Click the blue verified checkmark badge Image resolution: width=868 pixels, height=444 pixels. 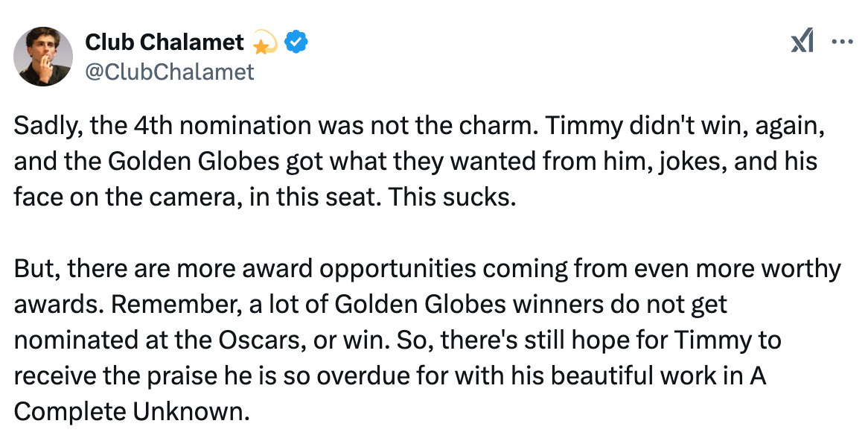296,42
